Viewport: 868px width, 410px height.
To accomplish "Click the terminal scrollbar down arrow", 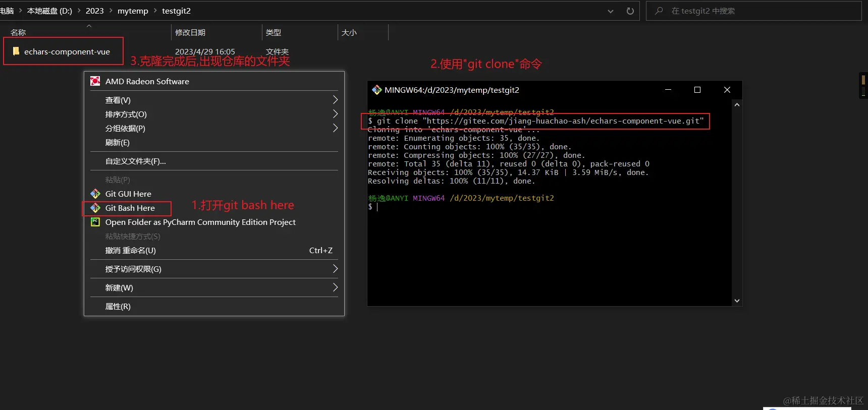I will pos(737,301).
